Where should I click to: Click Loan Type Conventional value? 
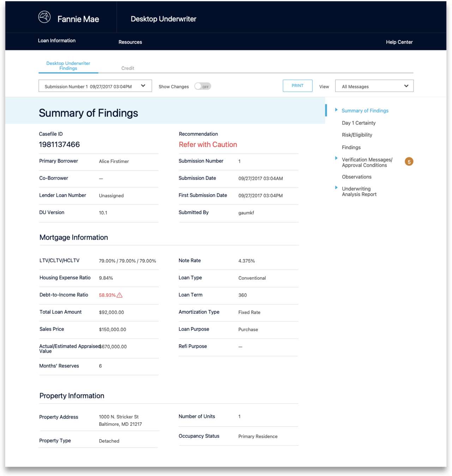pyautogui.click(x=252, y=278)
